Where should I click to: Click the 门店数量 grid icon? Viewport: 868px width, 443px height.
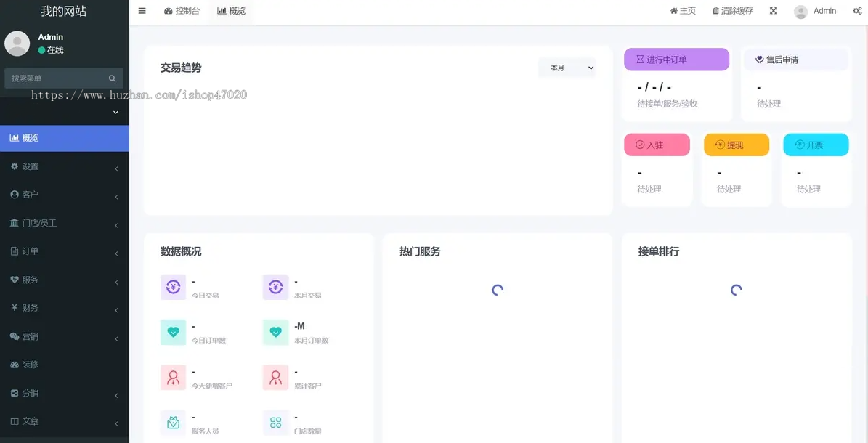coord(276,423)
